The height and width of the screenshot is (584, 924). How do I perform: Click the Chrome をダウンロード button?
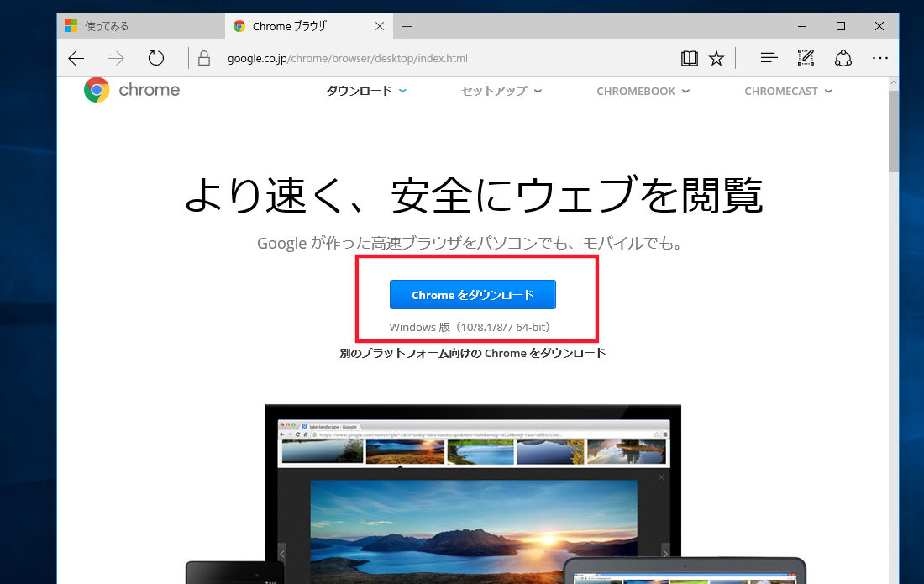tap(473, 295)
